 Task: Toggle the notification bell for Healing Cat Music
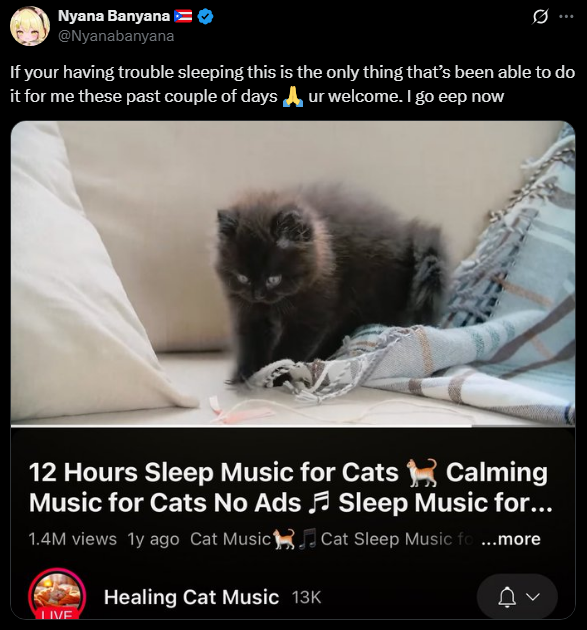[x=507, y=597]
